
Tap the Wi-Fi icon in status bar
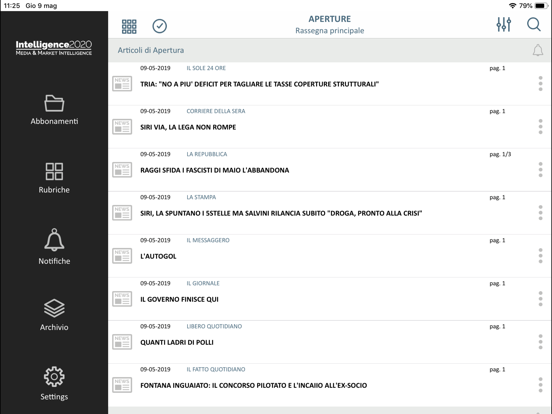tap(513, 6)
